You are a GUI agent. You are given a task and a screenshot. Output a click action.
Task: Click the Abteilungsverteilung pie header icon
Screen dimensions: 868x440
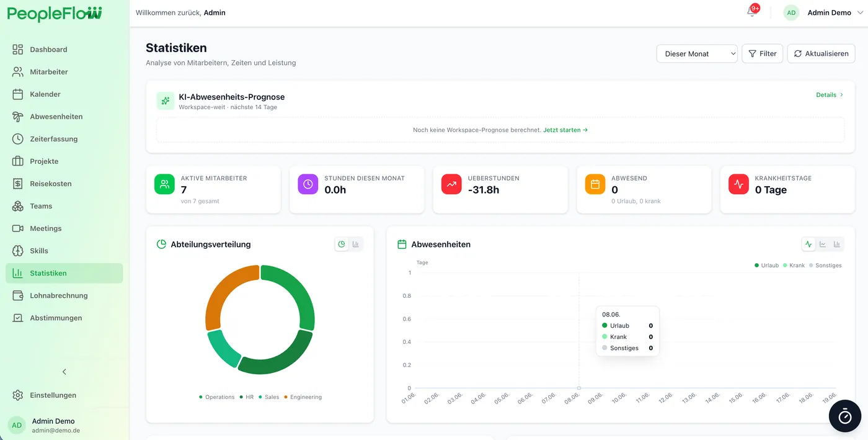(161, 245)
